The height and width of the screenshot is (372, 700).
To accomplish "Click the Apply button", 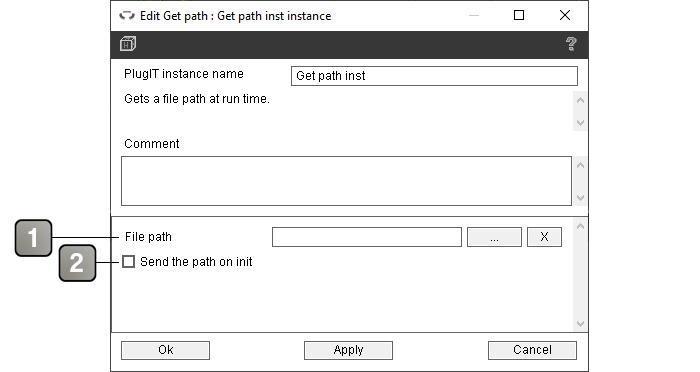I will point(348,350).
